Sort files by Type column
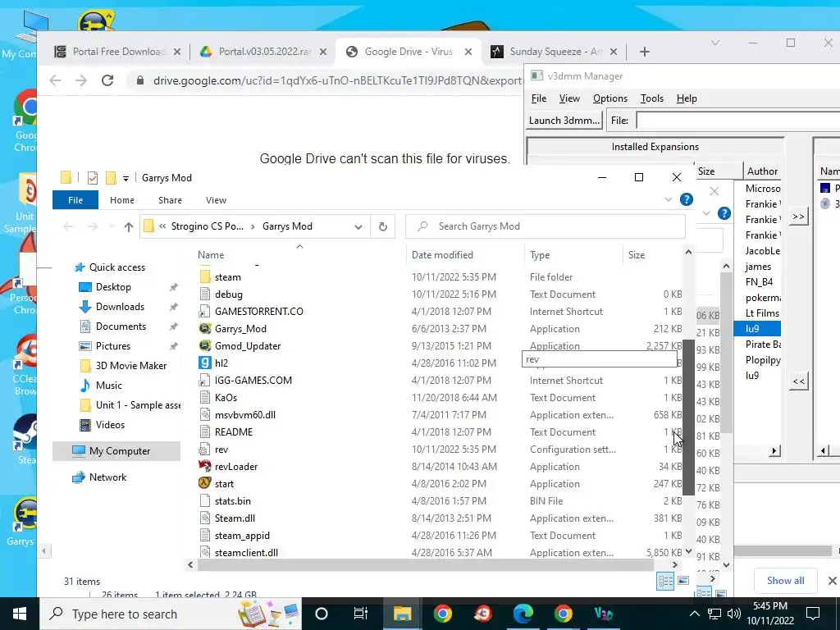840x630 pixels. (540, 255)
